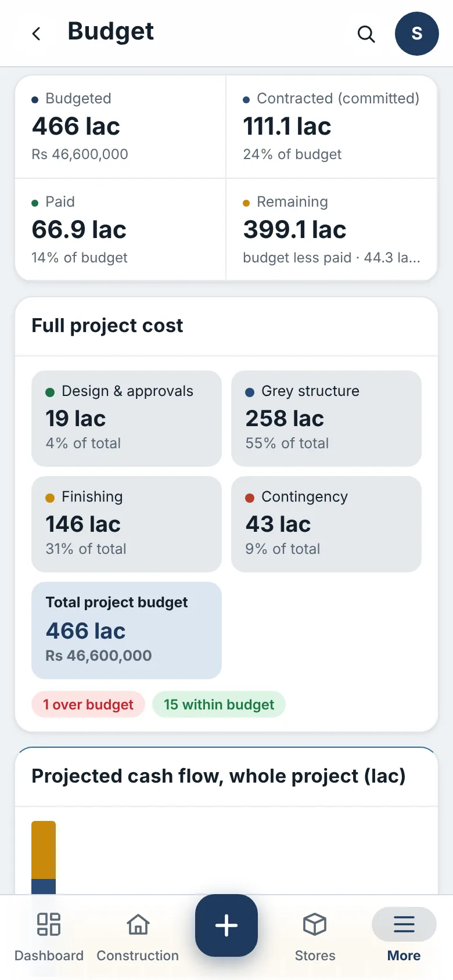
Task: Click the orange cash flow bar segment
Action: (44, 850)
